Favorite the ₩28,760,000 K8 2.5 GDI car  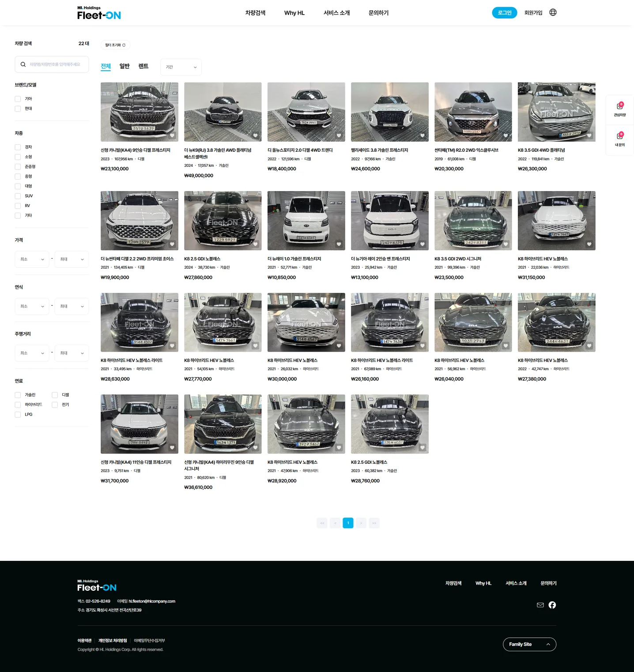[422, 447]
